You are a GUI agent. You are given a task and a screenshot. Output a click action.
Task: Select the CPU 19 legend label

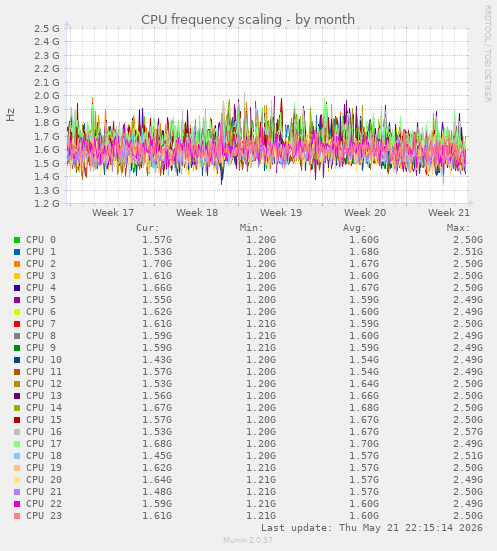click(x=44, y=468)
